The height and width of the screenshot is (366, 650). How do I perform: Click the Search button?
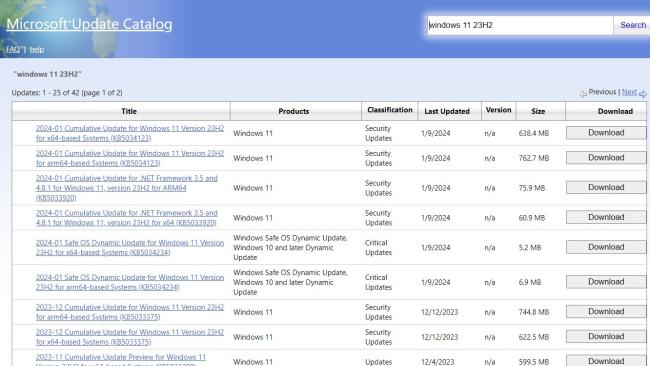tap(633, 25)
